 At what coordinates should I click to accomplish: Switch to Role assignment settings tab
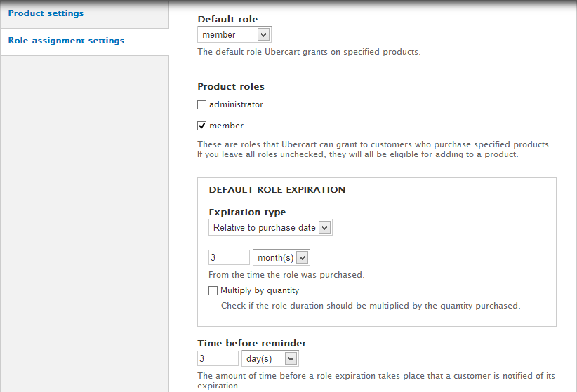(x=66, y=41)
